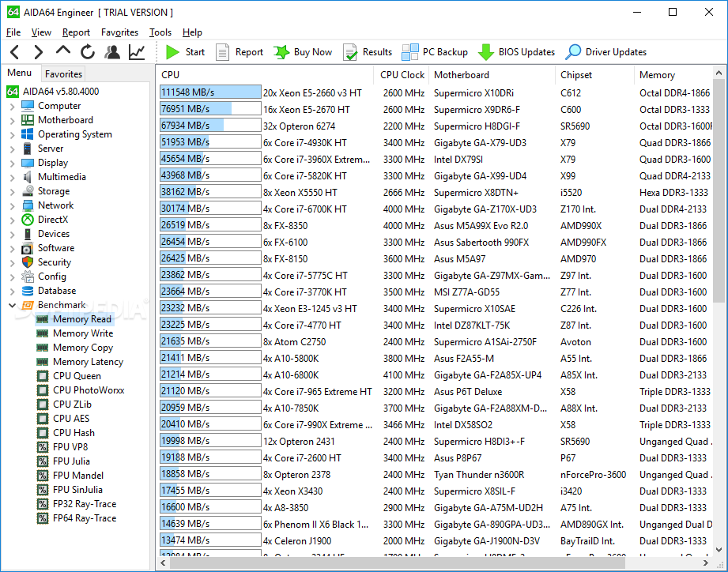Click the up-level arrow toolbar icon
The image size is (728, 572).
tap(63, 51)
